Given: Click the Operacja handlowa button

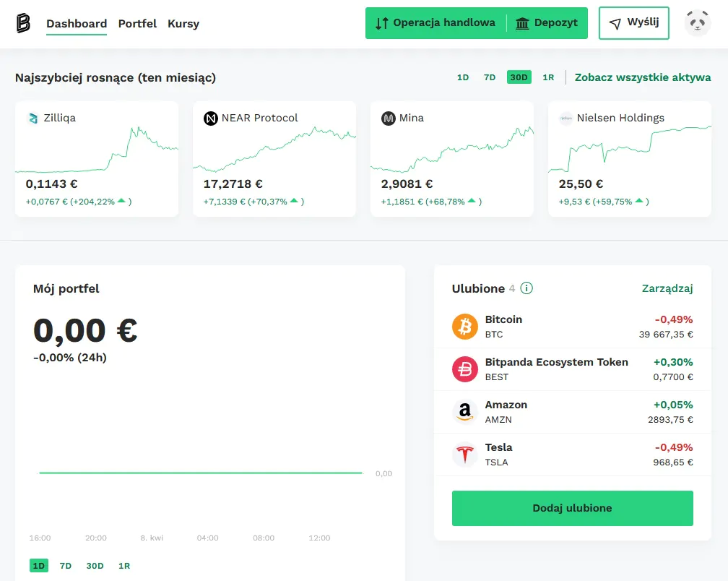Looking at the screenshot, I should pos(435,23).
